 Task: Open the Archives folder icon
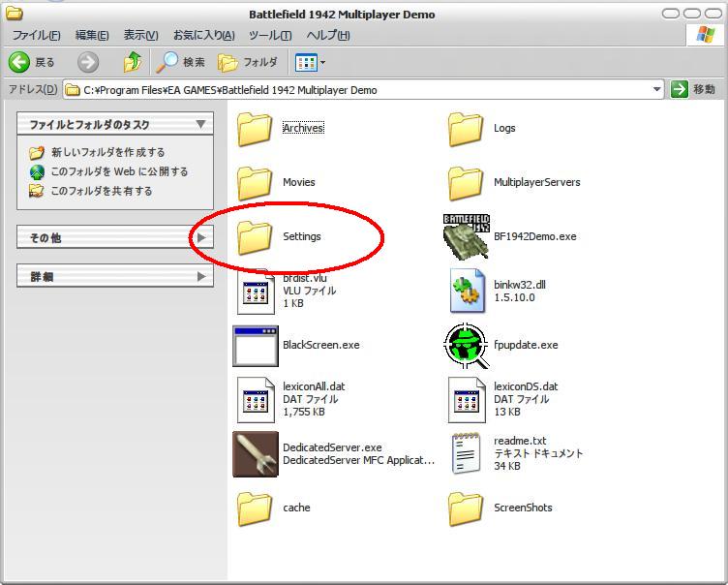255,129
